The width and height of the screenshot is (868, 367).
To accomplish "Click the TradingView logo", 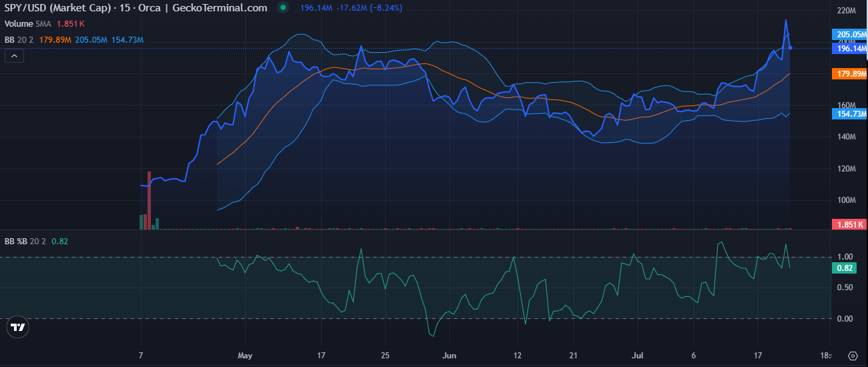I will coord(18,327).
